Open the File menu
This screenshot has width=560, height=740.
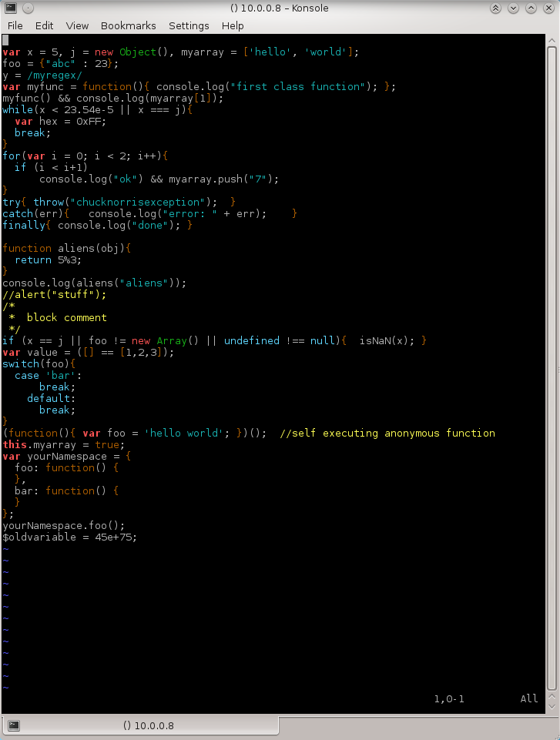coord(15,25)
